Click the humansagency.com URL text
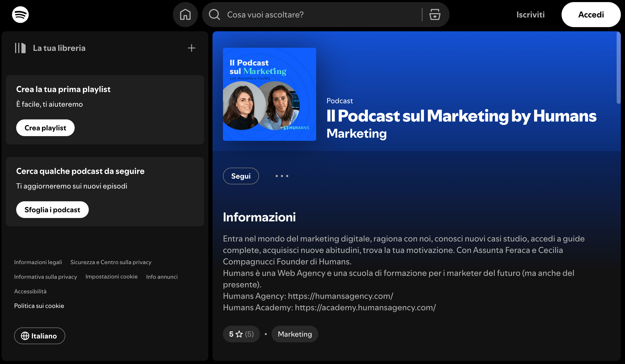 coord(340,296)
